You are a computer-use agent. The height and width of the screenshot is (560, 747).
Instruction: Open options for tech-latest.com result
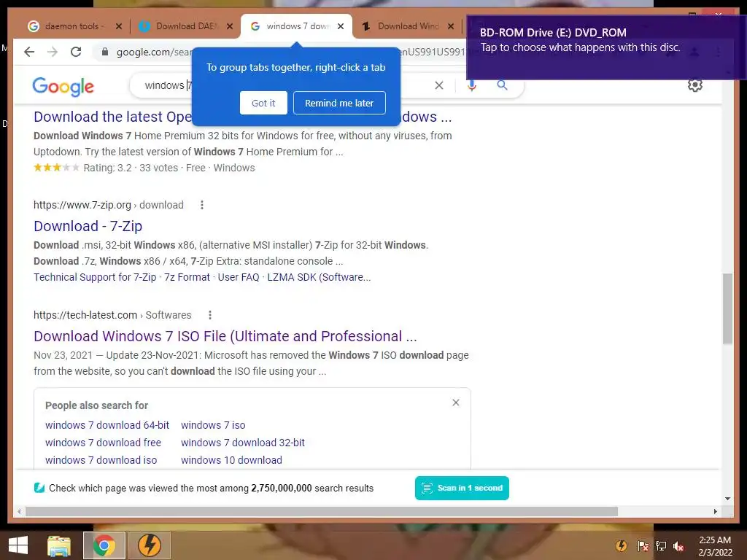click(209, 315)
